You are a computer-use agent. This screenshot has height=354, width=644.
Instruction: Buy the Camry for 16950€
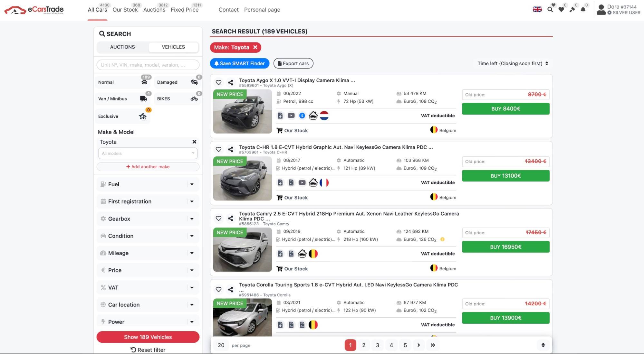[505, 247]
